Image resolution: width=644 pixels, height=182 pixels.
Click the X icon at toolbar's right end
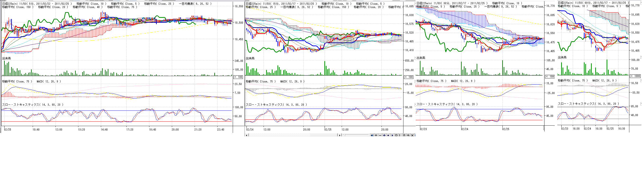point(412,136)
